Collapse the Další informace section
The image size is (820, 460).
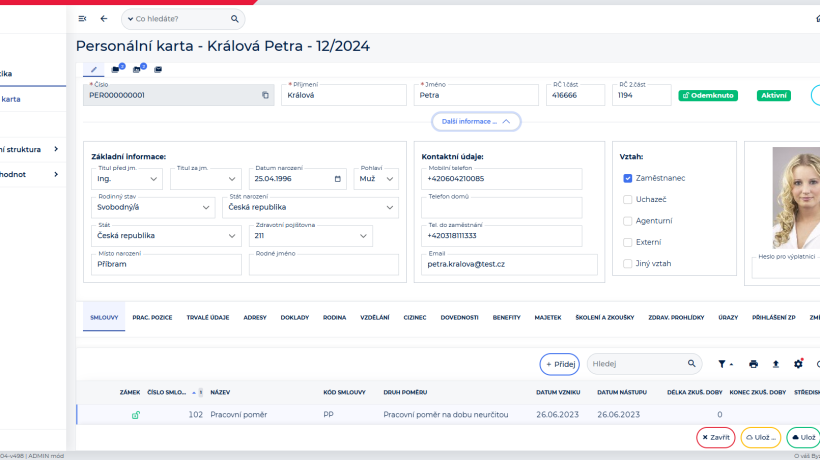tap(476, 121)
